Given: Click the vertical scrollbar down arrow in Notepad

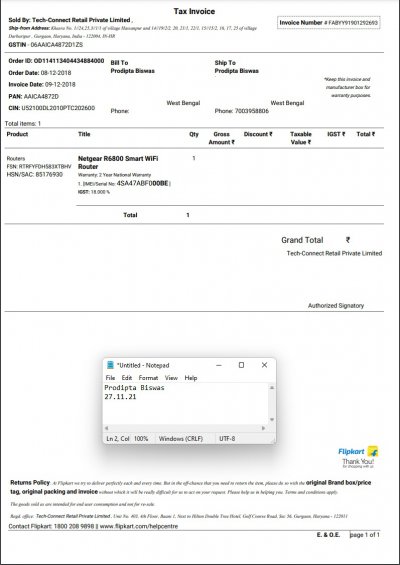Looking at the screenshot, I should pos(272,420).
